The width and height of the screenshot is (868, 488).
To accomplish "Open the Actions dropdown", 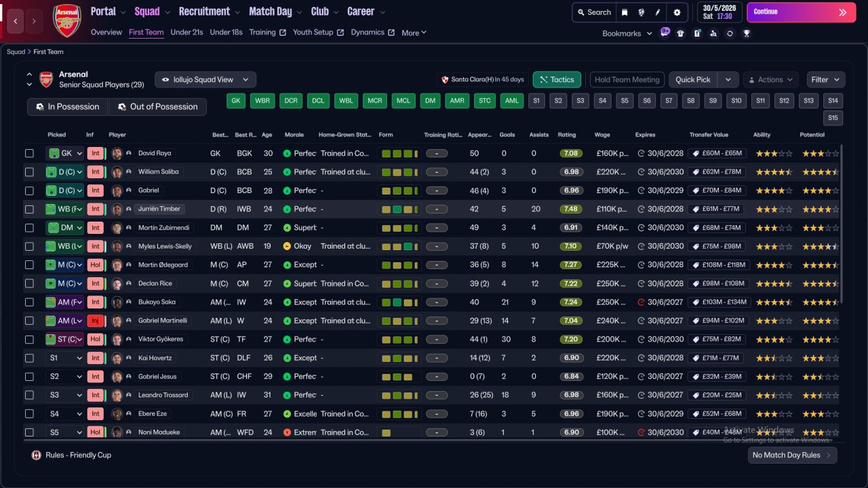I will (771, 79).
